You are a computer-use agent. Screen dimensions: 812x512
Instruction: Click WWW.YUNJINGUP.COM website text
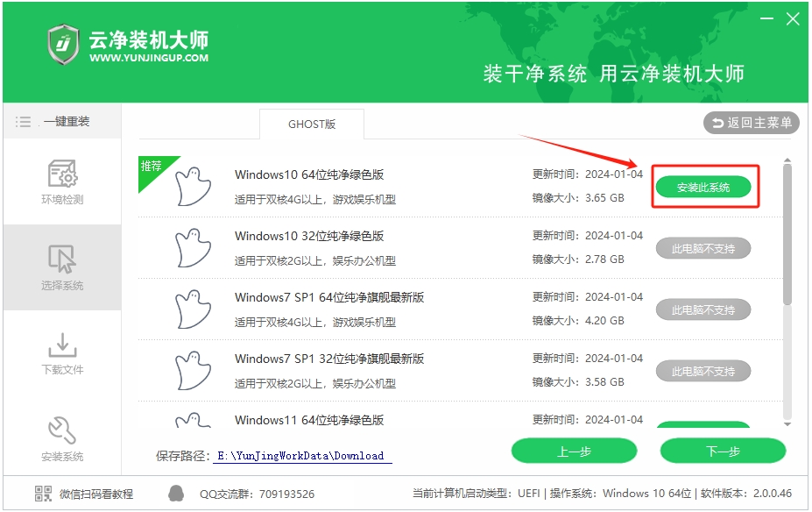[x=149, y=58]
